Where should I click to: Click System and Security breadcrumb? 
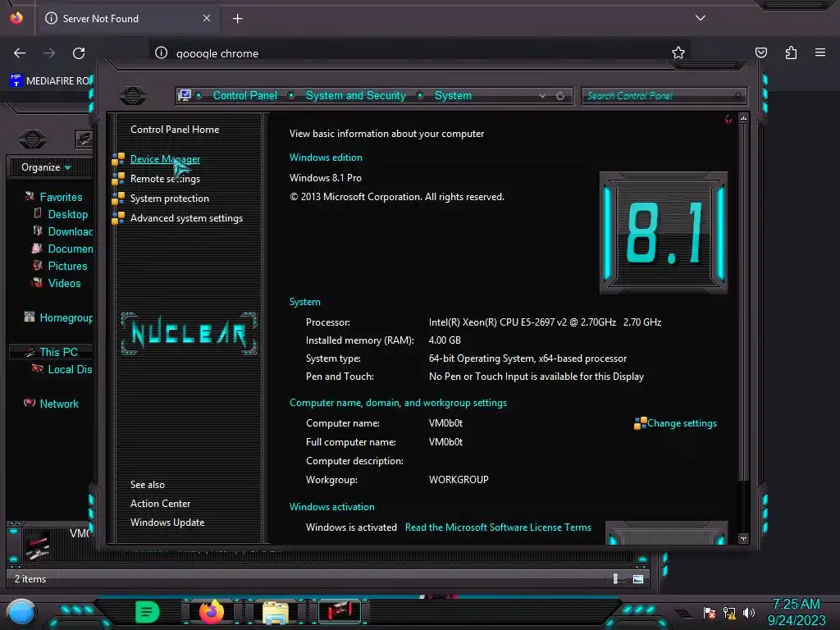(356, 95)
